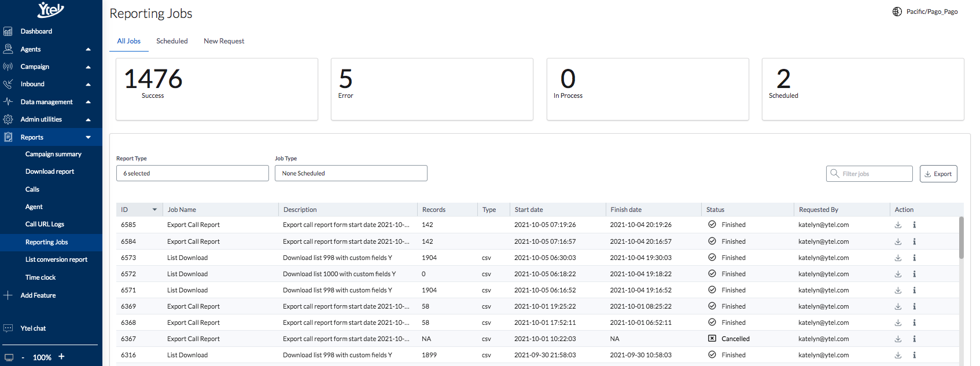Click the Ytel chat bubble icon
The width and height of the screenshot is (980, 366).
(x=8, y=328)
